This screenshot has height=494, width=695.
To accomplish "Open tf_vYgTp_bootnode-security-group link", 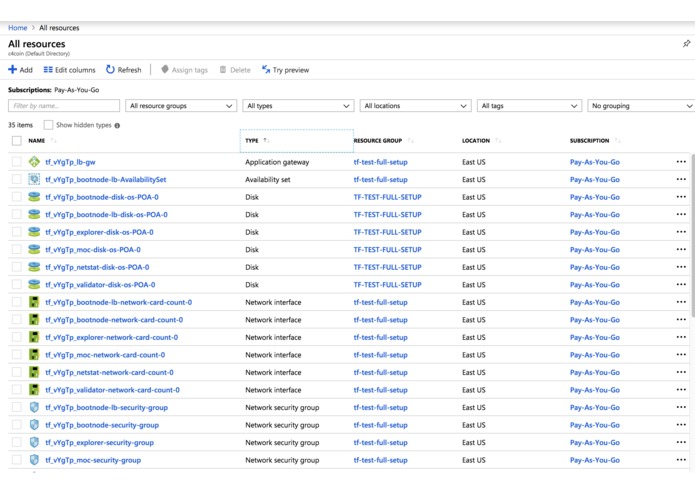I will coord(102,425).
